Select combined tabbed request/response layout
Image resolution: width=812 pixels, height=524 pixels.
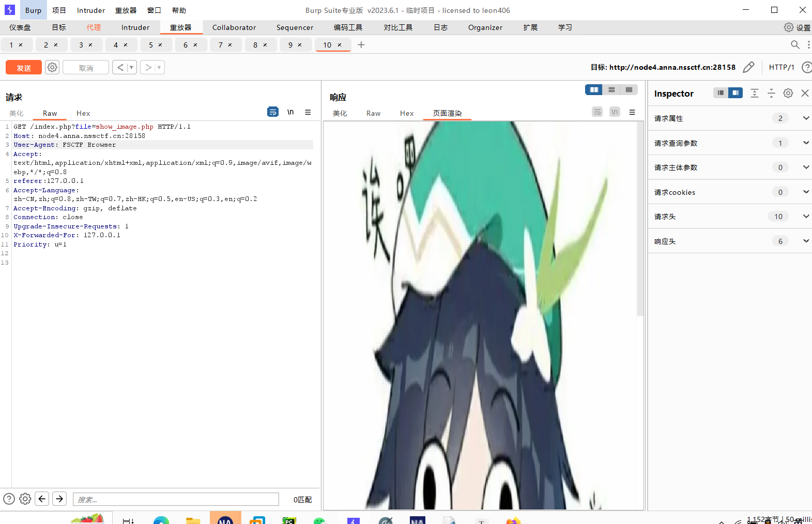pyautogui.click(x=629, y=90)
